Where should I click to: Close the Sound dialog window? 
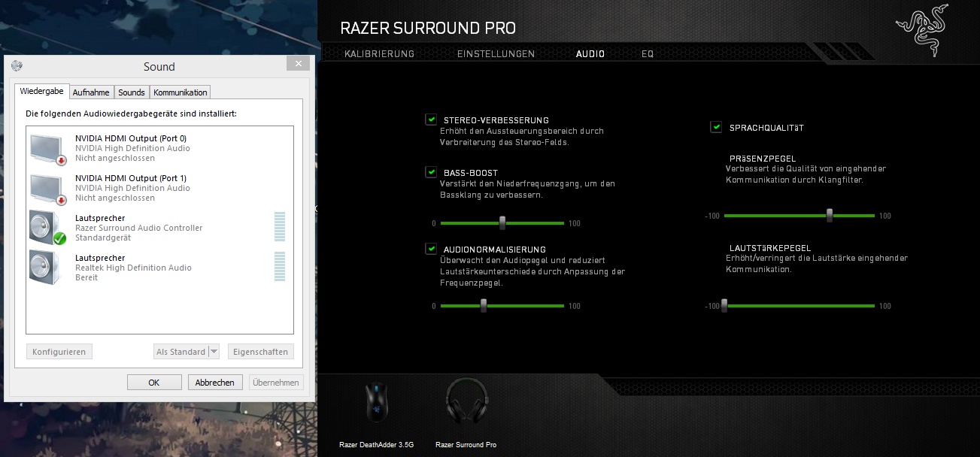(299, 65)
